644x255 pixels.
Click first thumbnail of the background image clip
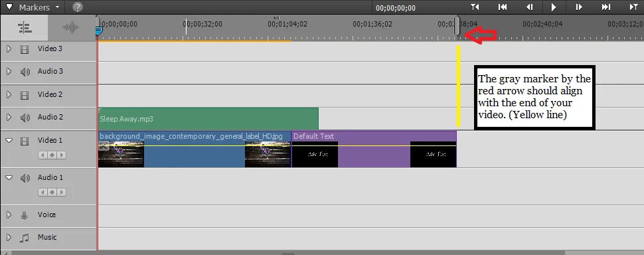[121, 155]
